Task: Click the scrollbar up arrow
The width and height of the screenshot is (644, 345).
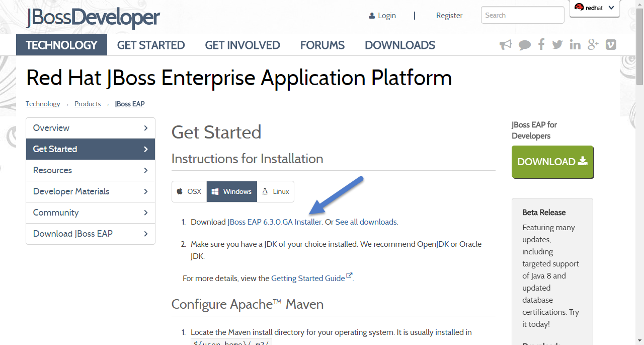Action: click(x=639, y=4)
